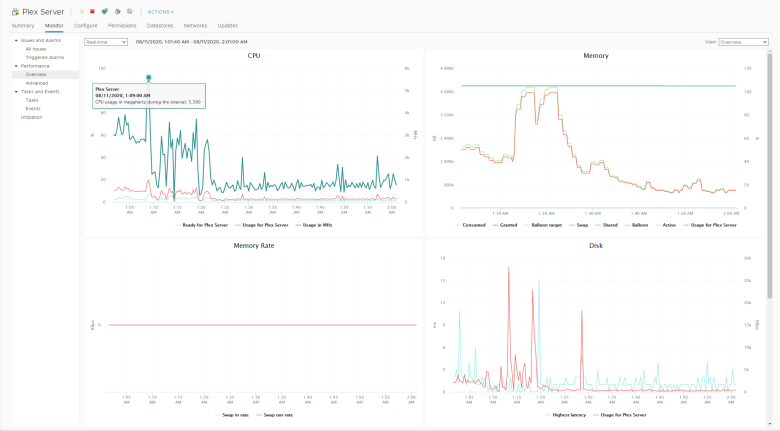The width and height of the screenshot is (780, 431).
Task: Open the View Overview dropdown
Action: (x=743, y=42)
